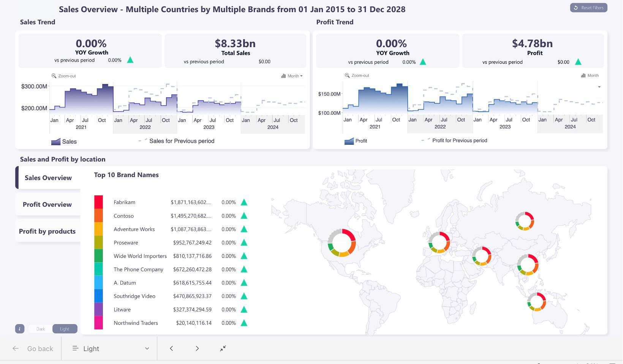This screenshot has height=364, width=623.
Task: Click Litware sales value $327,374,294.59
Action: (192, 309)
